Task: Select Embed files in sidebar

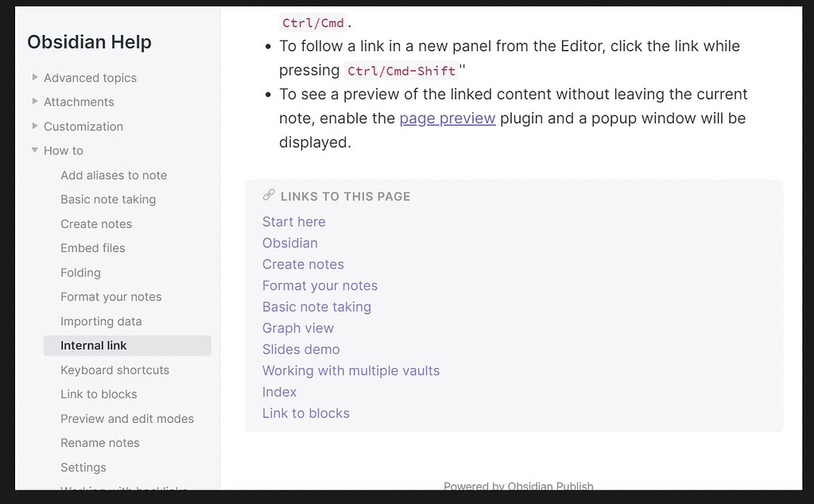Action: click(x=93, y=248)
